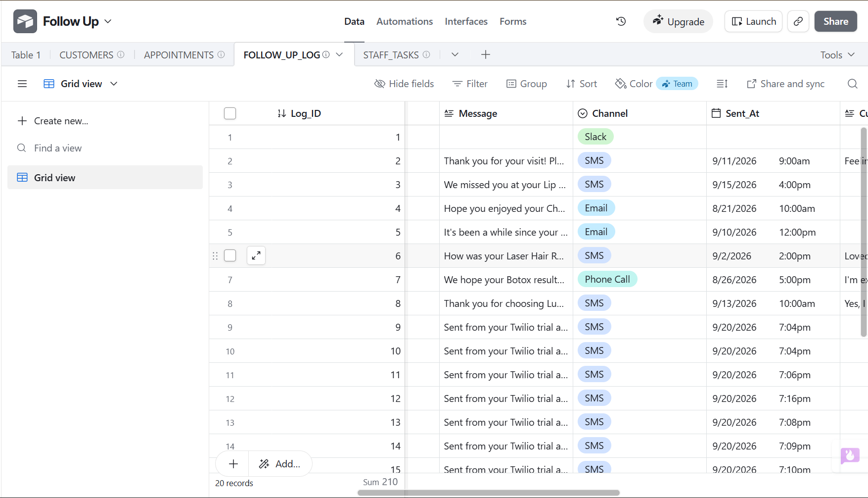Image resolution: width=868 pixels, height=498 pixels.
Task: Click the Upgrade button
Action: 678,21
